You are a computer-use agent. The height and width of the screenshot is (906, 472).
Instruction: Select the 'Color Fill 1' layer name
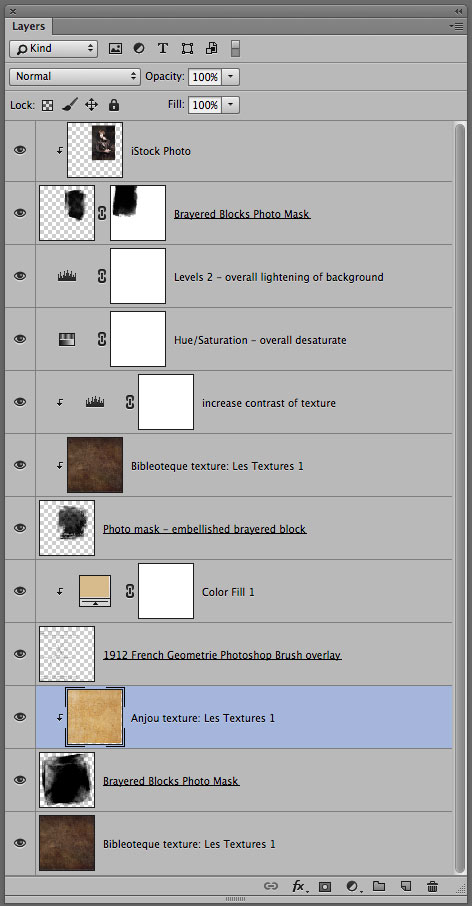pos(228,592)
